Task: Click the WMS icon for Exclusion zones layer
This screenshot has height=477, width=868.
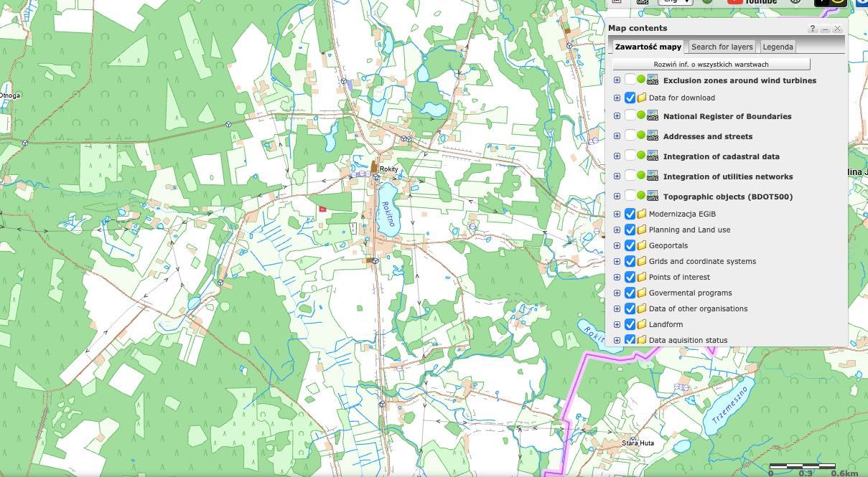Action: [x=653, y=80]
